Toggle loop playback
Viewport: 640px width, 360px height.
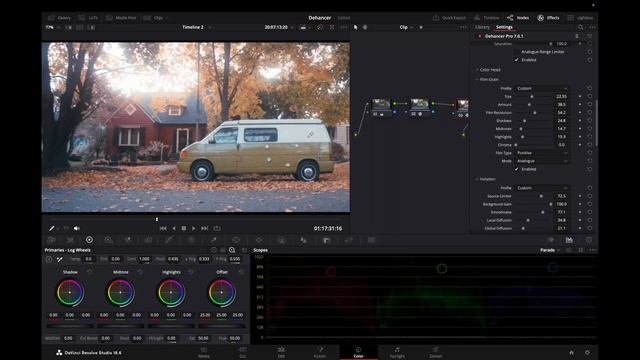coord(217,228)
